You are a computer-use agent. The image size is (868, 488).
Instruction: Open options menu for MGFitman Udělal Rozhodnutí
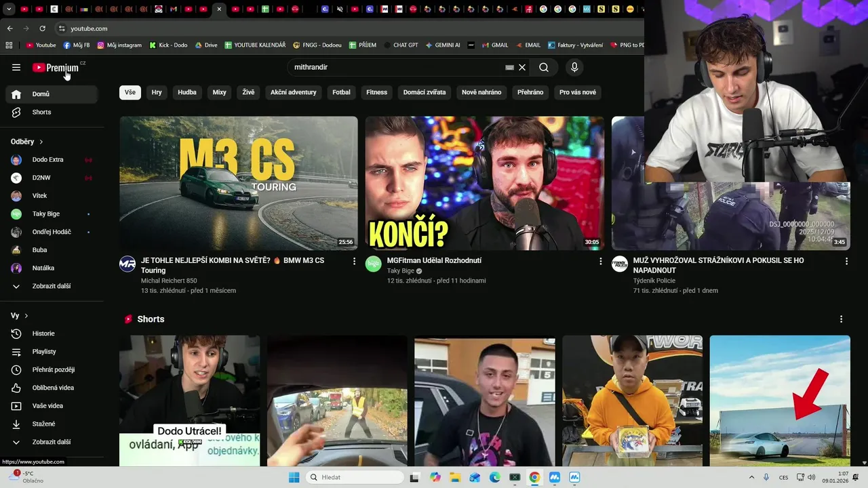(x=600, y=261)
